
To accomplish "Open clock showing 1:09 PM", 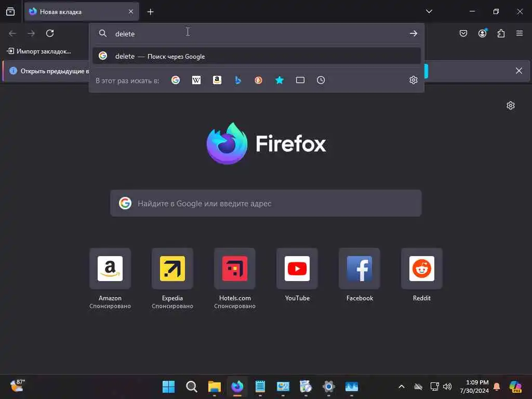I will pyautogui.click(x=474, y=387).
